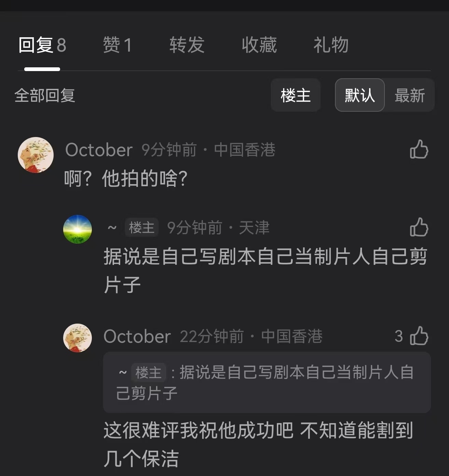
Task: Like October's first comment with thumbs-up
Action: tap(419, 149)
